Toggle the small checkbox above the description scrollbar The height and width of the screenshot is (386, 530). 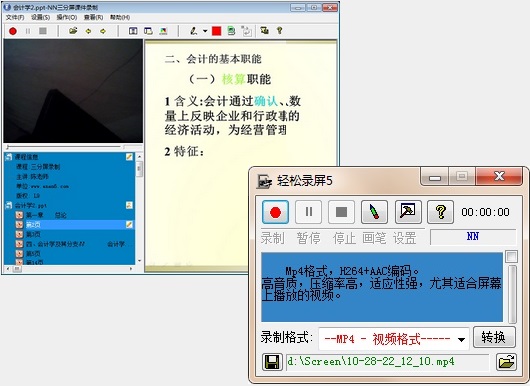(511, 257)
